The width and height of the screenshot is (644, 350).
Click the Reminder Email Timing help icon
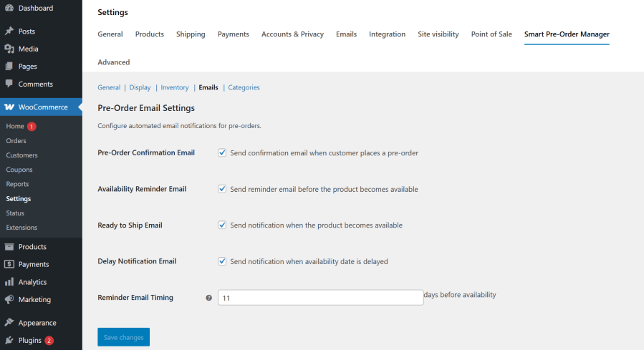coord(208,298)
